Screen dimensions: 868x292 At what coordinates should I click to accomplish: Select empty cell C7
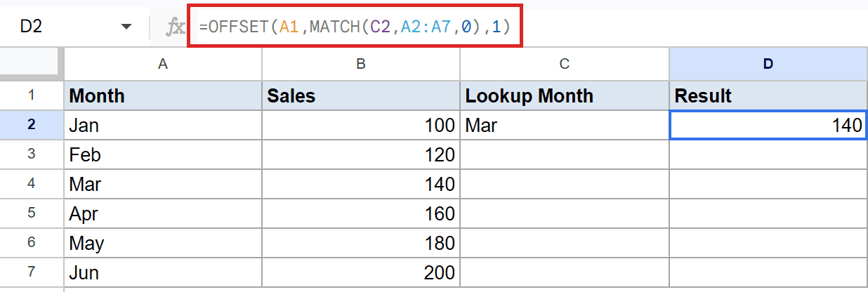point(565,272)
